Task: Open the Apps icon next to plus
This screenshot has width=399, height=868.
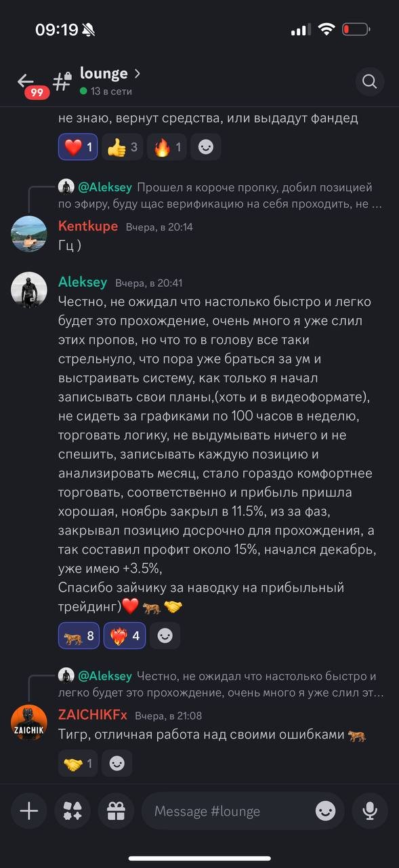Action: (72, 811)
